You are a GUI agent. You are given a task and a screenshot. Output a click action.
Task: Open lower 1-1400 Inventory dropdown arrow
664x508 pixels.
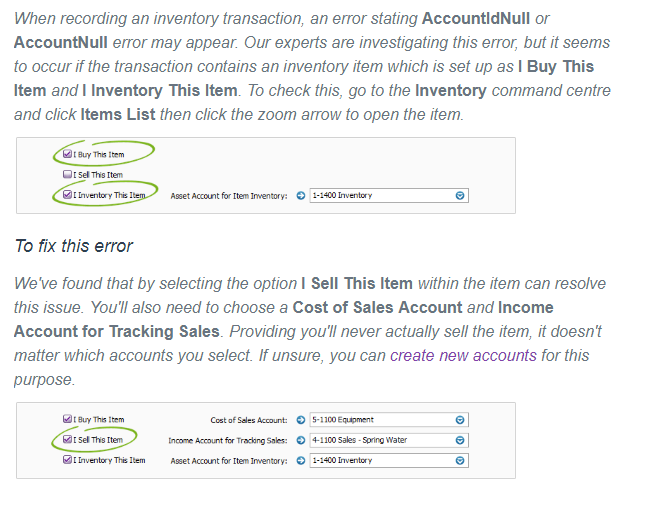point(460,461)
